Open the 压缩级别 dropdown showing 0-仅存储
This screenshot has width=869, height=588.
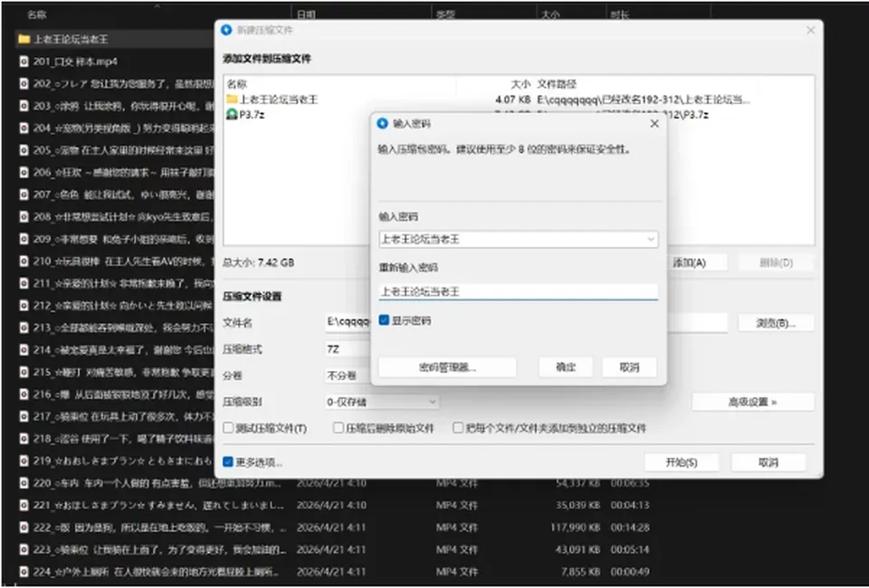(x=382, y=402)
